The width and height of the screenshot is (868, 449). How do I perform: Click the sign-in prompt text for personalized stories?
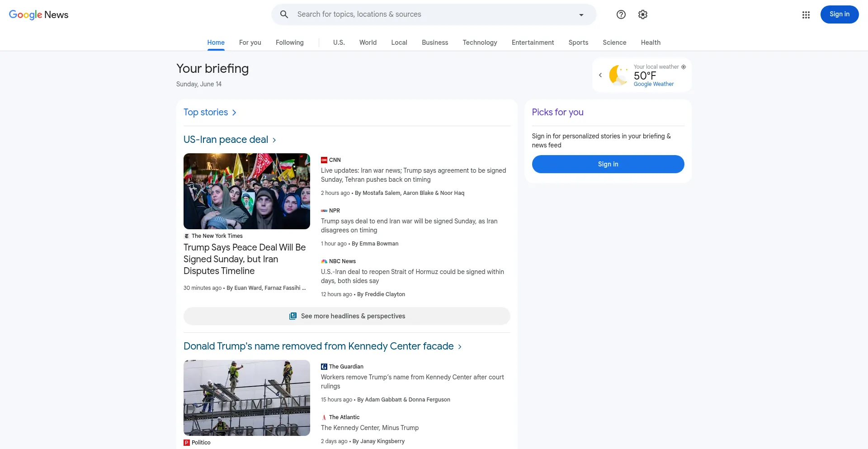[601, 141]
